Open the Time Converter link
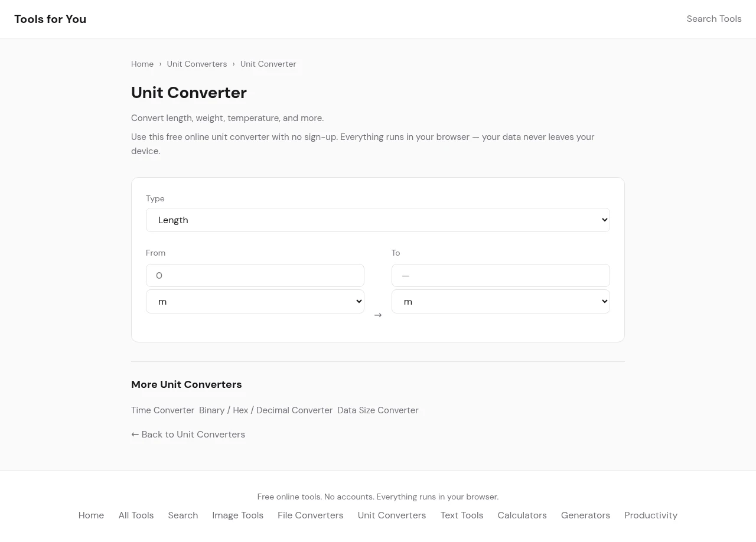Image resolution: width=756 pixels, height=542 pixels. click(162, 410)
